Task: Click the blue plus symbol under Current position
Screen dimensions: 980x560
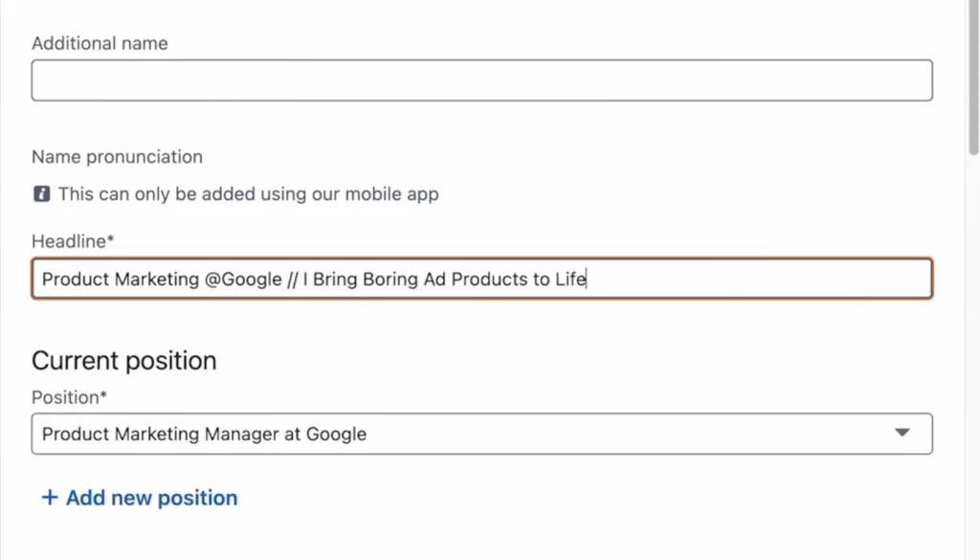Action: 49,497
